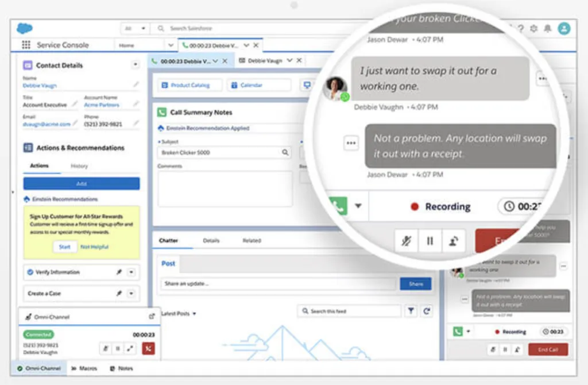Switch to the Debbie Vaugn subtab
This screenshot has height=385, width=588.
pos(265,60)
